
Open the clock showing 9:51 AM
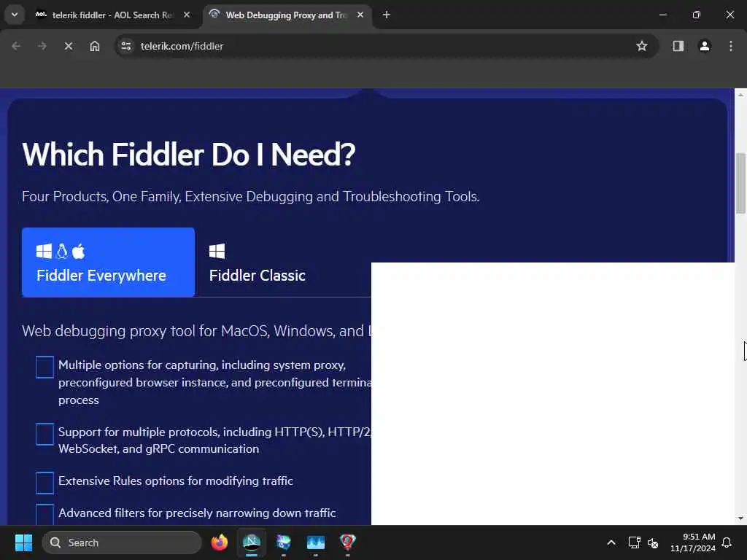tap(693, 542)
